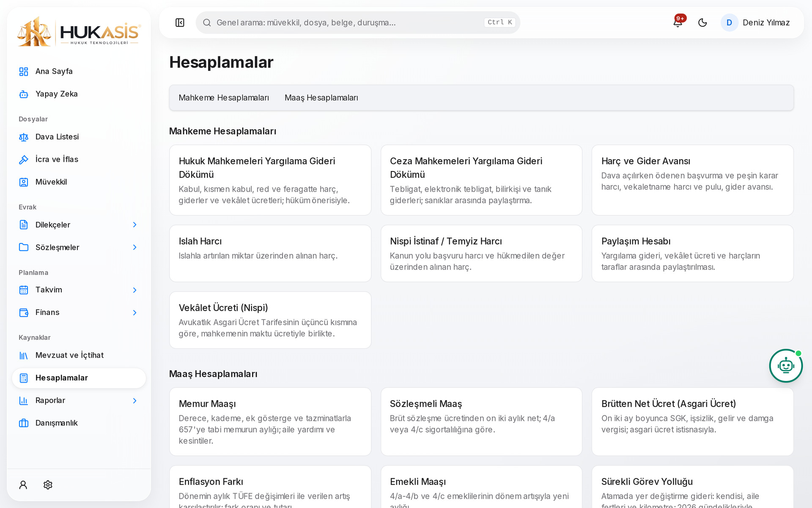Click the Takvim calendar icon

[24, 290]
